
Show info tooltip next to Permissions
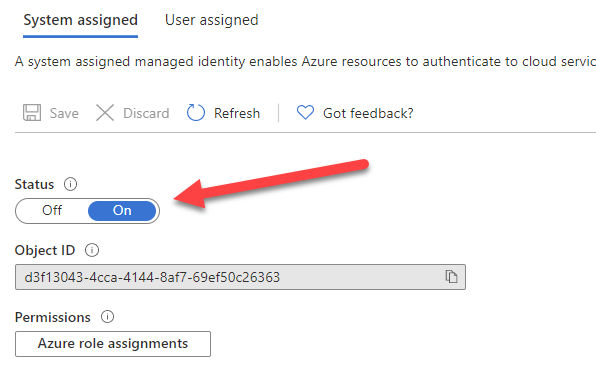[x=107, y=317]
